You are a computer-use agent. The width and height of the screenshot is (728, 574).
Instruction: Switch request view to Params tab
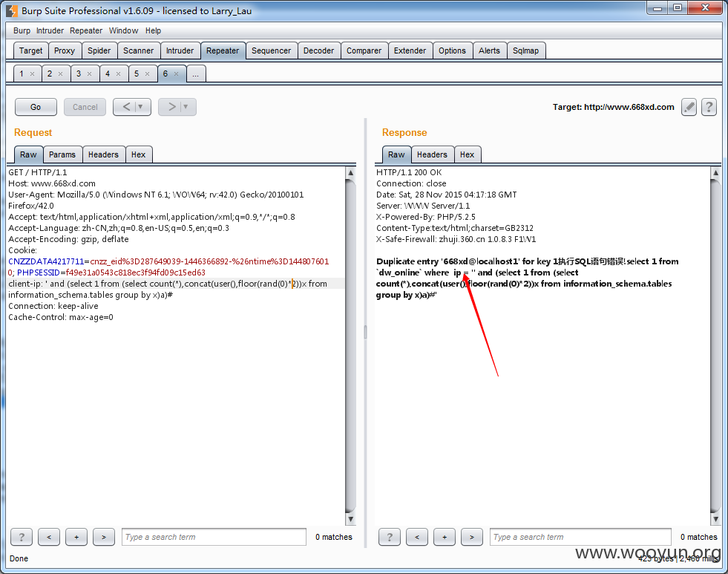tap(62, 154)
